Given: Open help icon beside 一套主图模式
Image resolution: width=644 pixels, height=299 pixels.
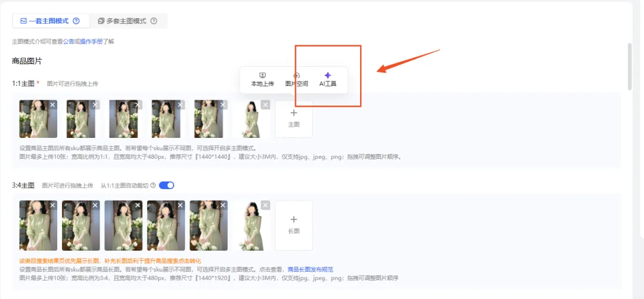Looking at the screenshot, I should pyautogui.click(x=76, y=21).
